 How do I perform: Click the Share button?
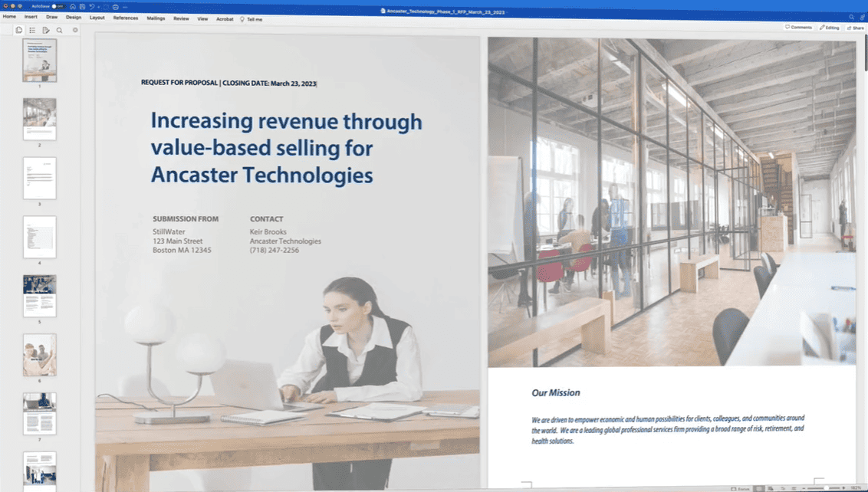[855, 28]
